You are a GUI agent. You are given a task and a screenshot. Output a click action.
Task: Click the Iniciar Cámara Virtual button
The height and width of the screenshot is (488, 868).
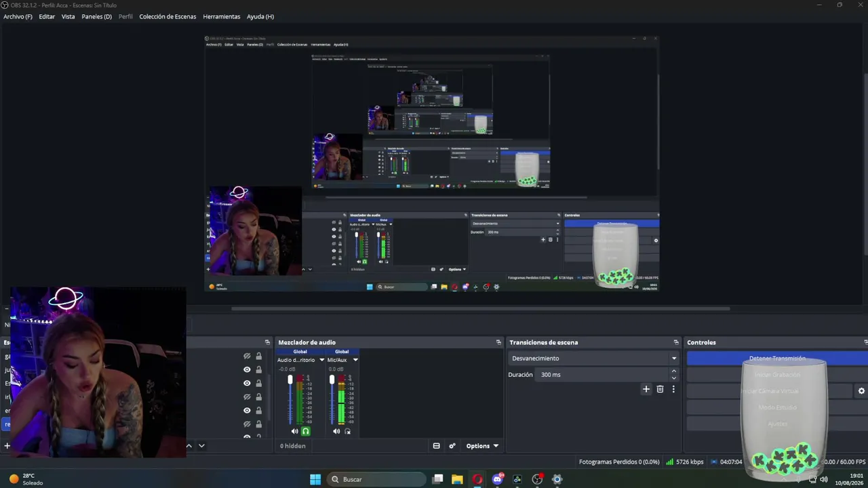coord(770,391)
